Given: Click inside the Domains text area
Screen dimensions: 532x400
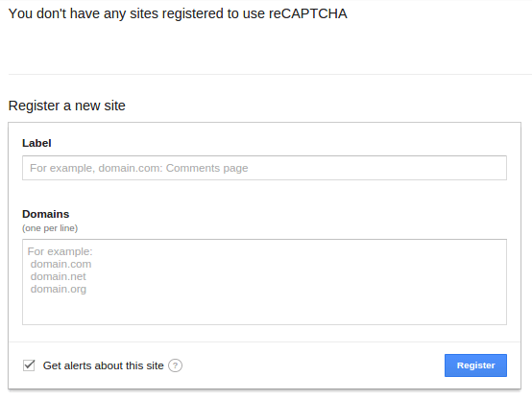Looking at the screenshot, I should click(264, 282).
